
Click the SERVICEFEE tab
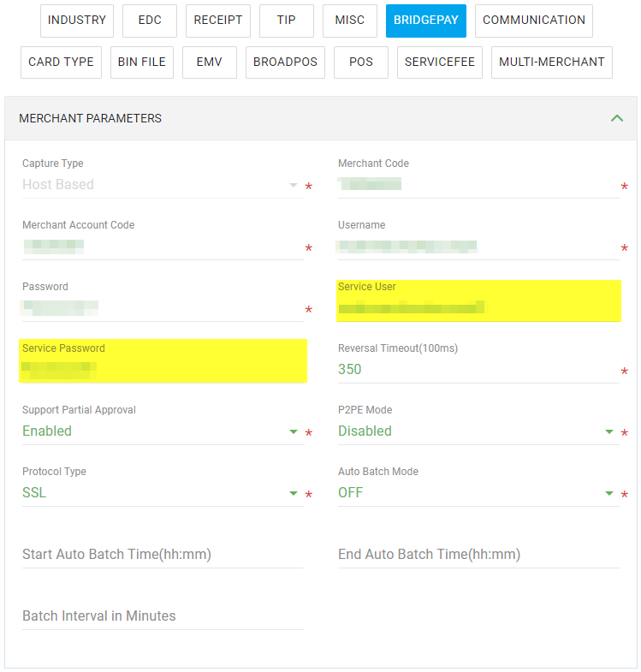tap(440, 62)
